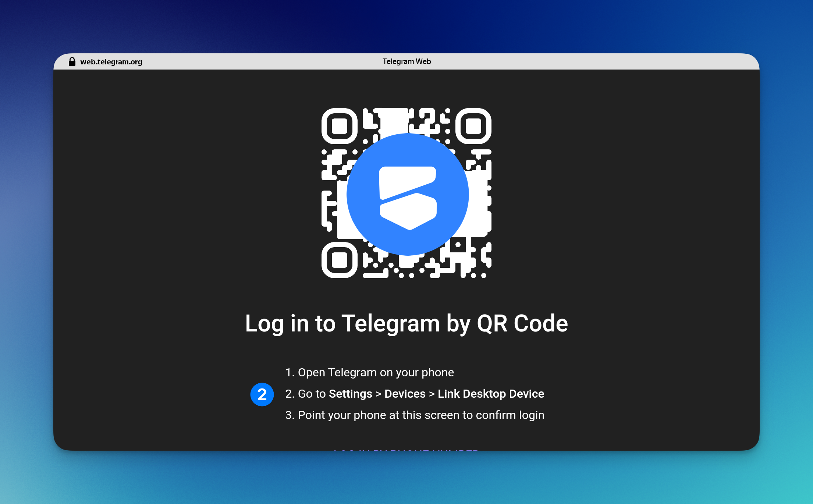813x504 pixels.
Task: Click the QR code's top-left finder square
Action: point(339,126)
